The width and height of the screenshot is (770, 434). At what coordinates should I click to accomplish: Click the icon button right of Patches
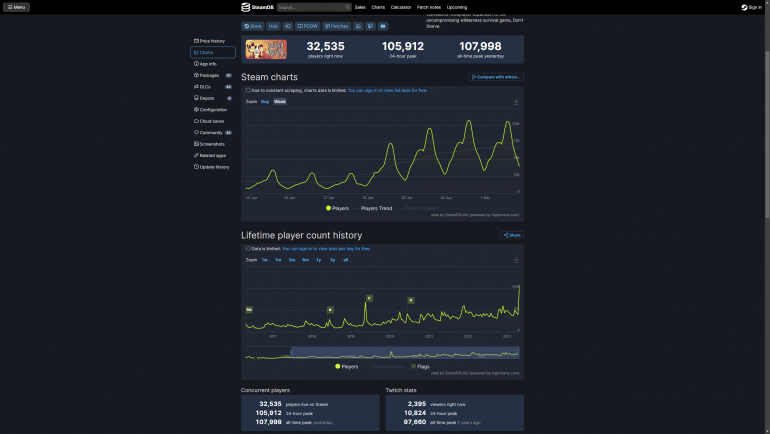[x=358, y=26]
